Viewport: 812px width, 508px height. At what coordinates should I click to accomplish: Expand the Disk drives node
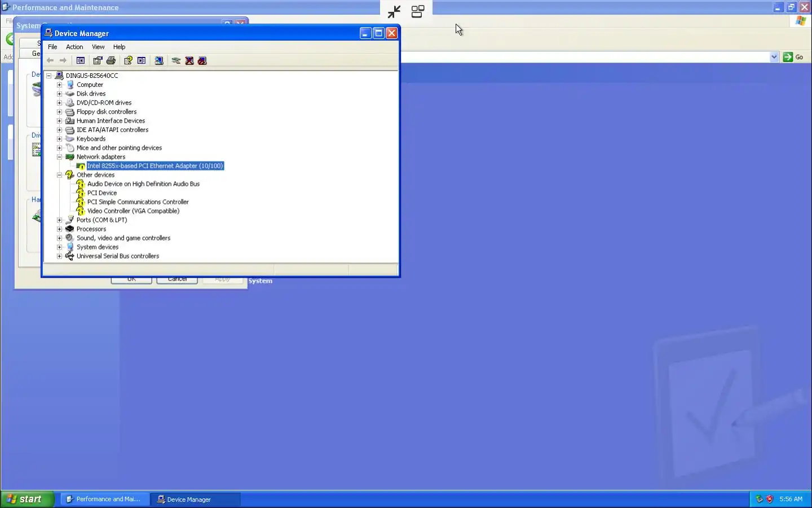click(60, 94)
